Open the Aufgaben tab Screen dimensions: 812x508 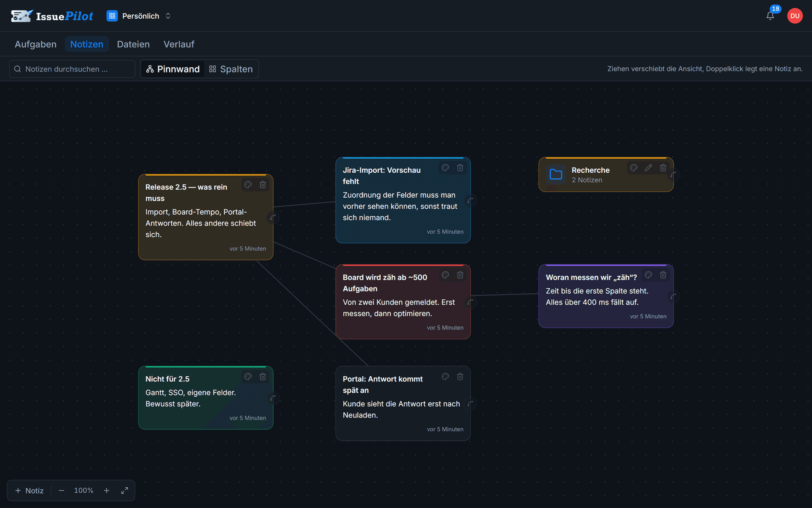pos(36,44)
